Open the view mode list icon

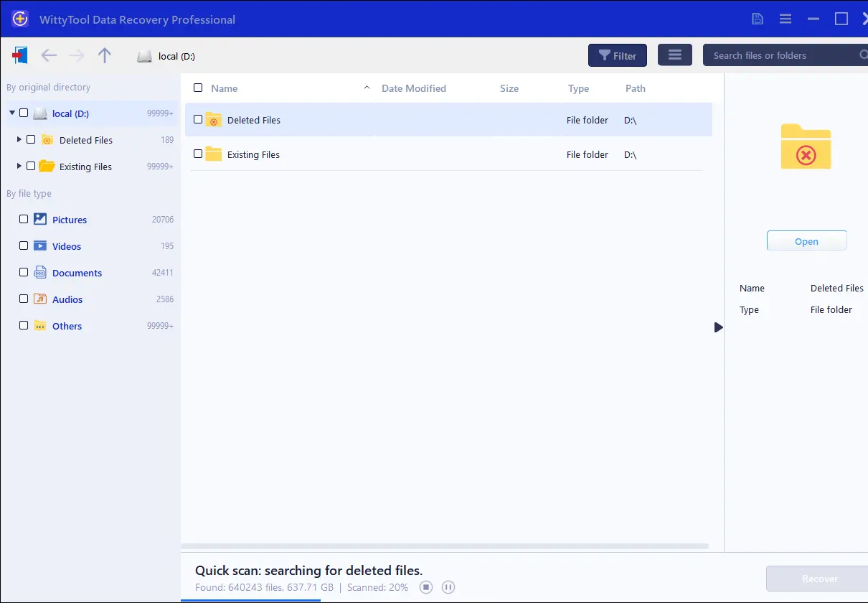coord(674,55)
